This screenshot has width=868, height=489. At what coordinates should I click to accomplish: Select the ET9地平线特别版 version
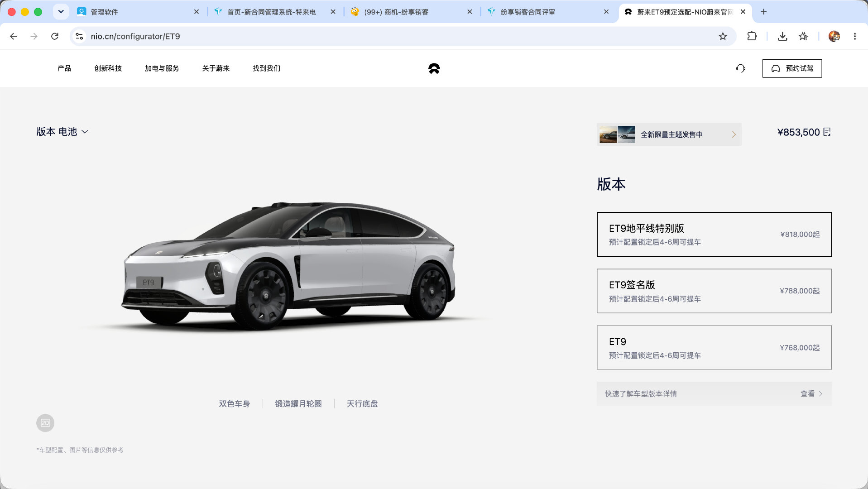714,234
